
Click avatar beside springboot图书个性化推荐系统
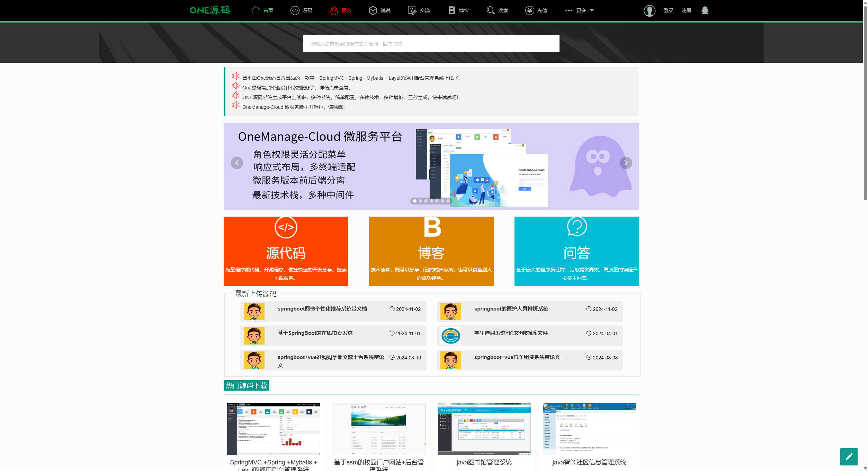tap(254, 311)
